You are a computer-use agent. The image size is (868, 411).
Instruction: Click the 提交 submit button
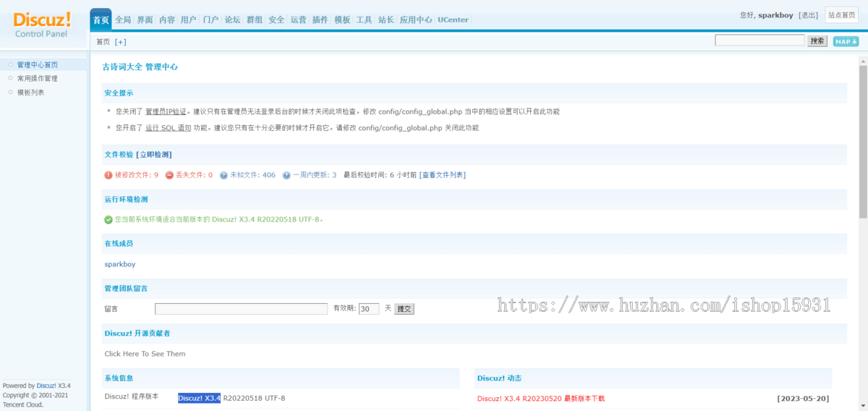(404, 308)
